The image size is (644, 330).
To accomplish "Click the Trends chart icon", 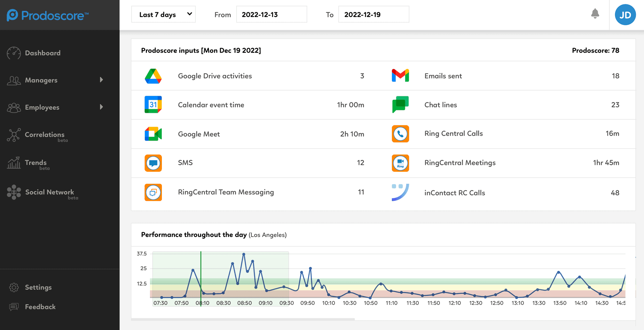I will tap(14, 163).
